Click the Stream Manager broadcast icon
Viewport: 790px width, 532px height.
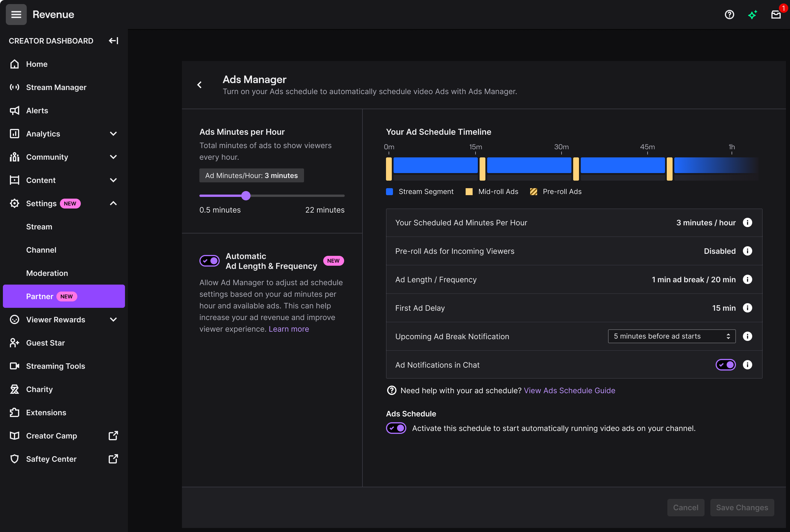(14, 87)
